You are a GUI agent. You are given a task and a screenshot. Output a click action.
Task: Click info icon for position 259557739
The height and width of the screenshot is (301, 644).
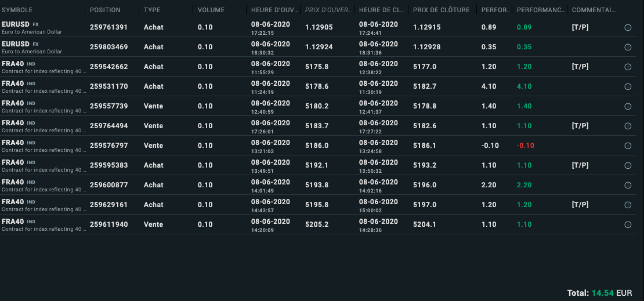[x=628, y=107]
